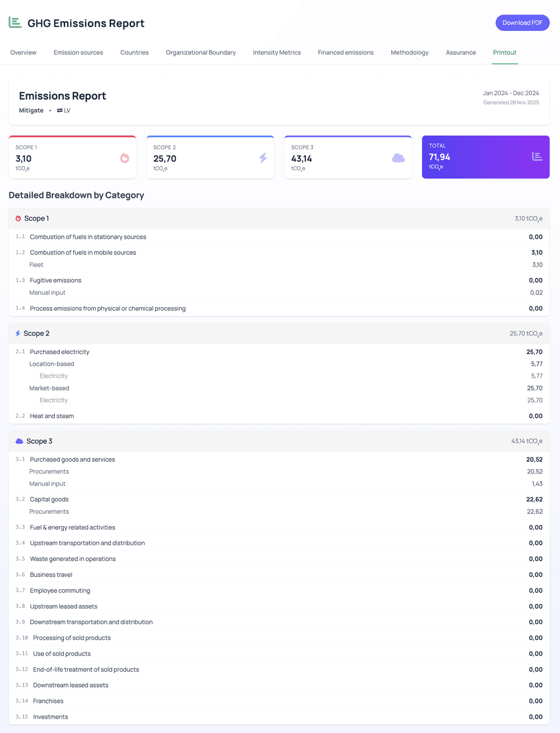
Task: Select the Intensity Metrics tab
Action: click(x=277, y=53)
